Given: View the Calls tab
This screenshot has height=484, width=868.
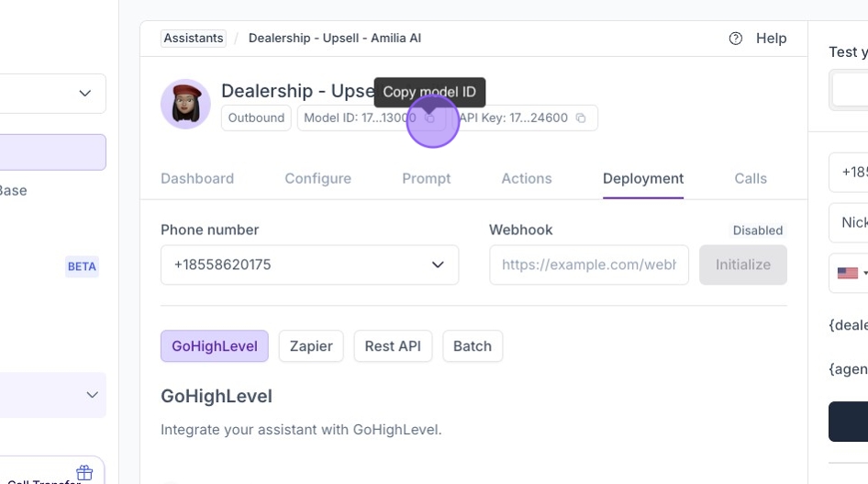Looking at the screenshot, I should 751,178.
